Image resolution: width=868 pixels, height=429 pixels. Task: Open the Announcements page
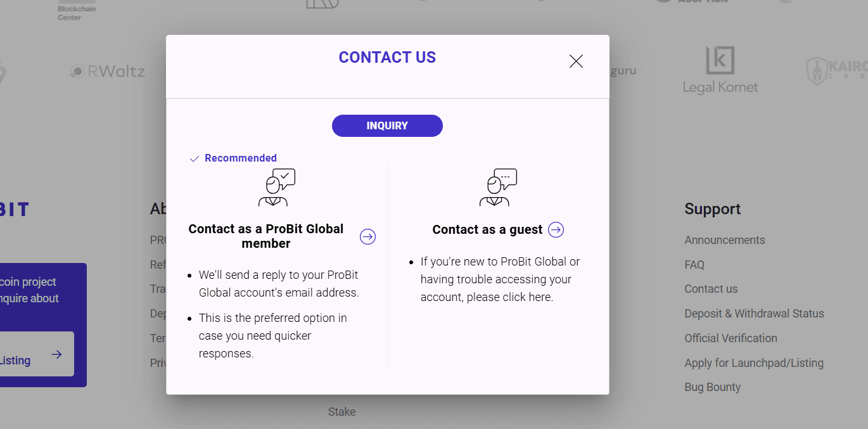(x=724, y=240)
